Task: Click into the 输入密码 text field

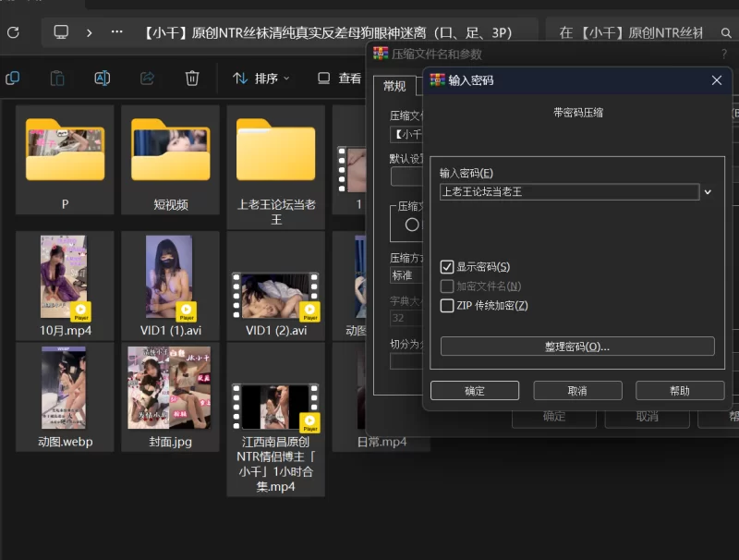Action: [x=568, y=192]
